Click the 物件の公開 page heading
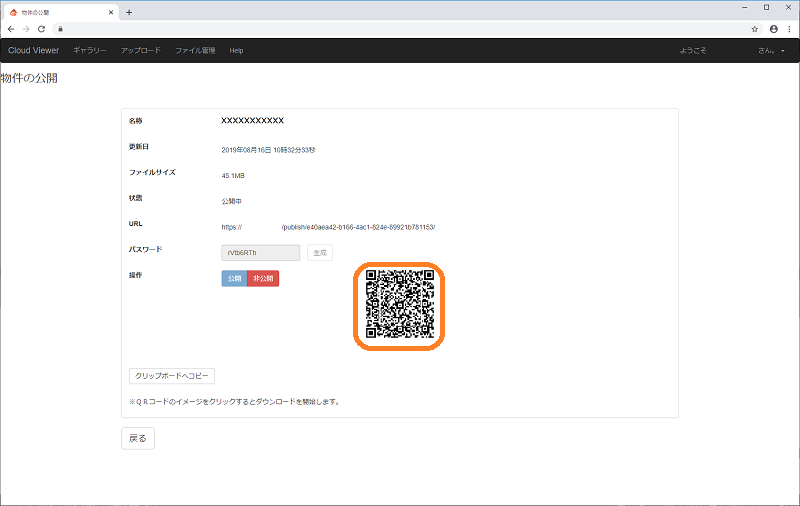This screenshot has height=506, width=800. (x=29, y=78)
